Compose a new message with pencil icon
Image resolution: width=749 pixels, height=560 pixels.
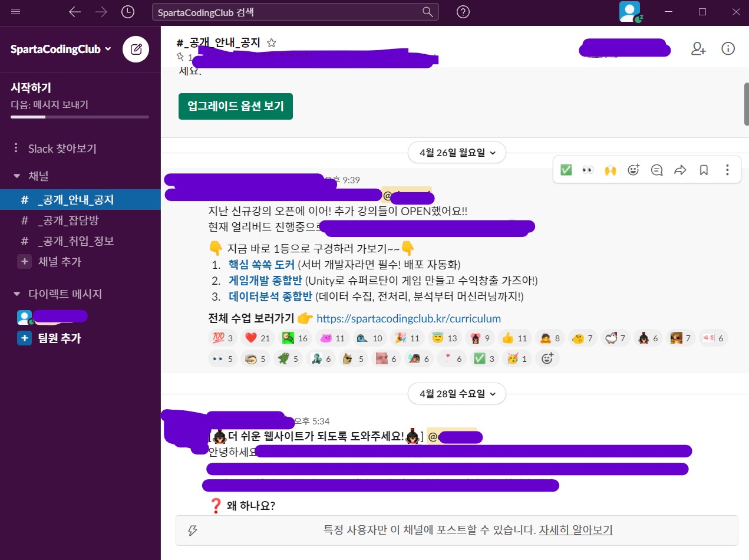(136, 49)
